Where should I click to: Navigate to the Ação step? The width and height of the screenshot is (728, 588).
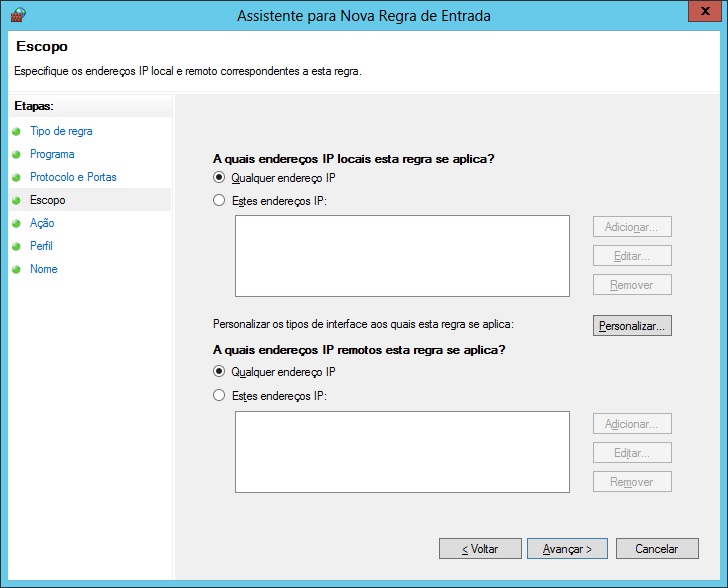pyautogui.click(x=42, y=223)
